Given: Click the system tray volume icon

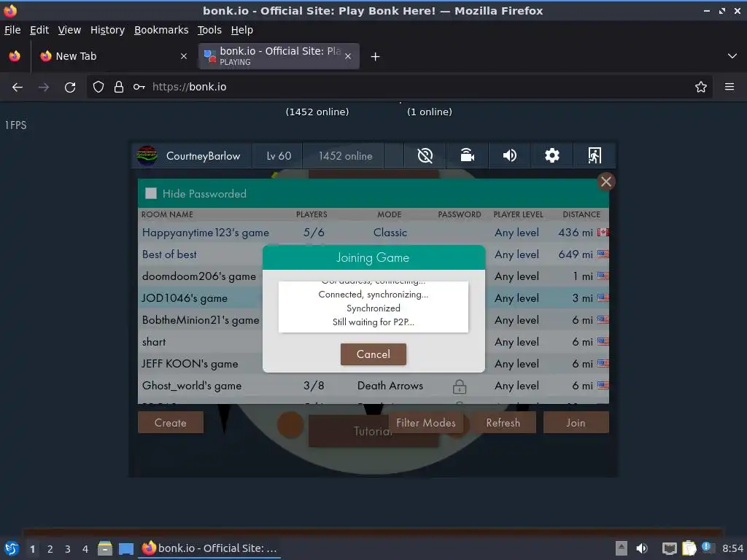Looking at the screenshot, I should point(642,548).
